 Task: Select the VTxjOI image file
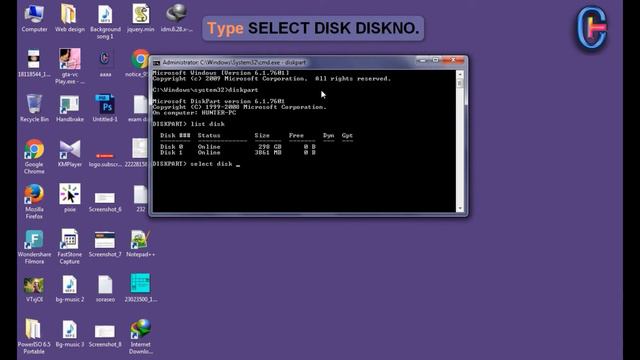(x=34, y=289)
